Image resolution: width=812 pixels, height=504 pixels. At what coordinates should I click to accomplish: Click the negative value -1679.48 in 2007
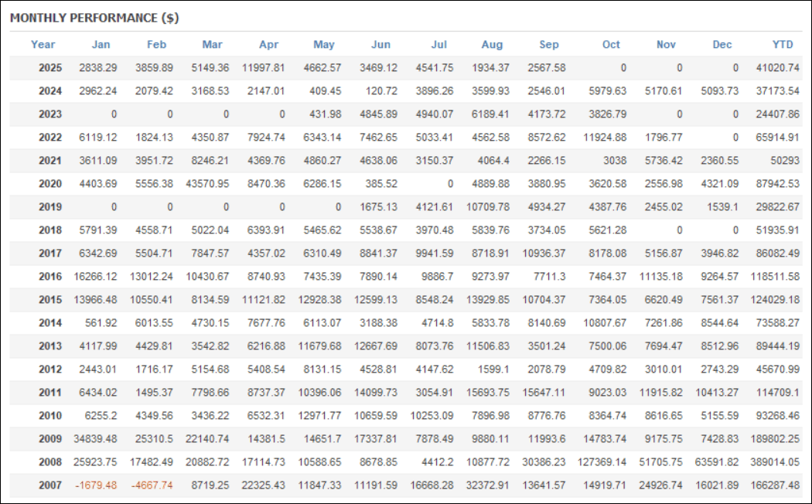pos(96,485)
